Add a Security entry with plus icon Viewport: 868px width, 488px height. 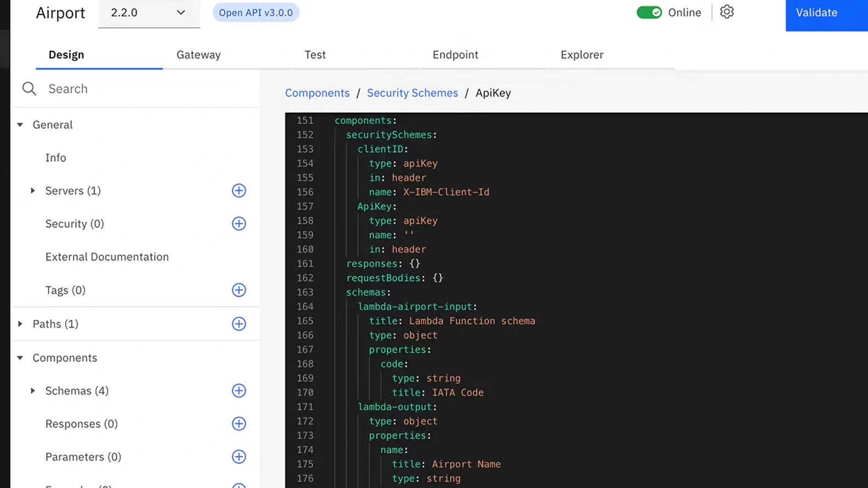[x=239, y=223]
